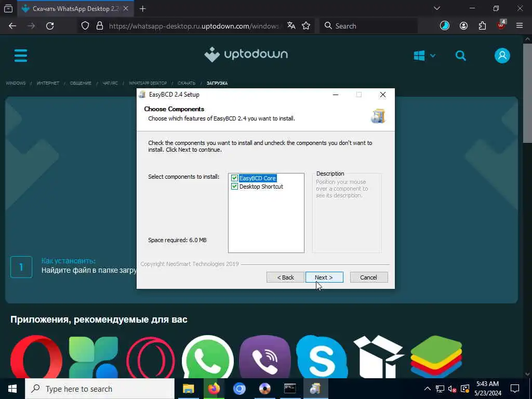Uncheck the Desktop Shortcut component

pos(234,187)
